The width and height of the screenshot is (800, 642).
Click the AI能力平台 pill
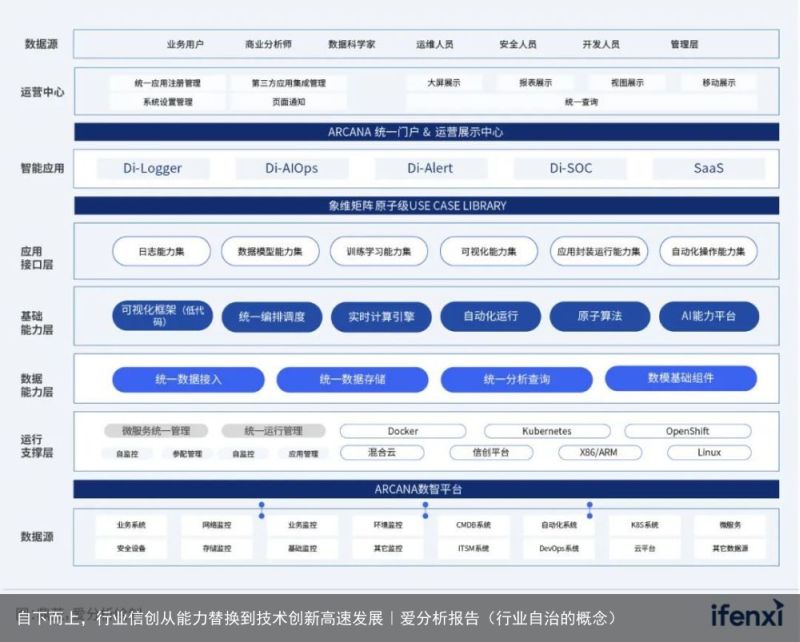point(709,316)
